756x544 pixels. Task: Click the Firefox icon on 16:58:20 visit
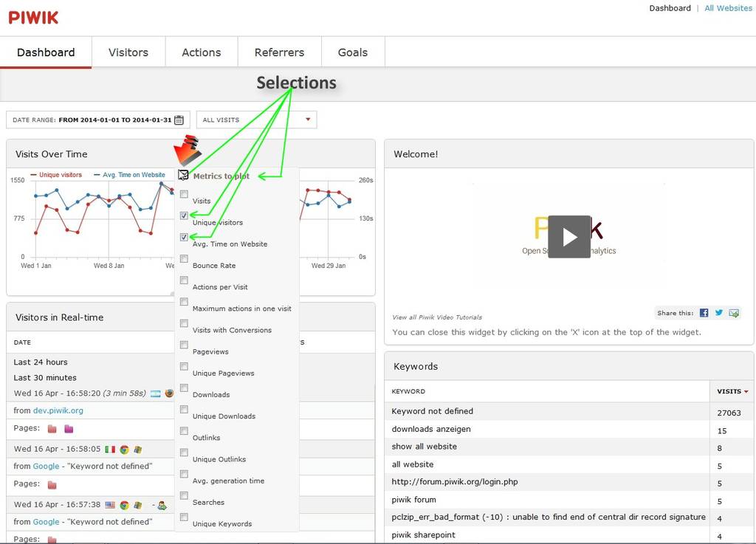tap(169, 393)
